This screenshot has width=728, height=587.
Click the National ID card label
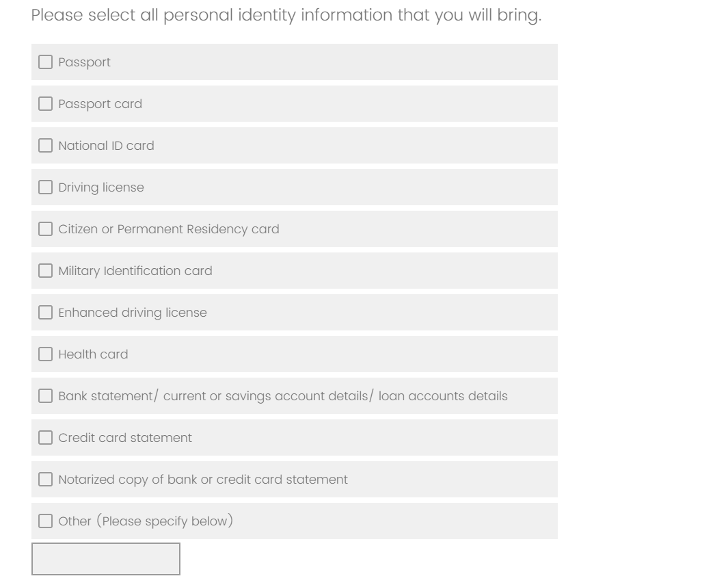(x=107, y=146)
